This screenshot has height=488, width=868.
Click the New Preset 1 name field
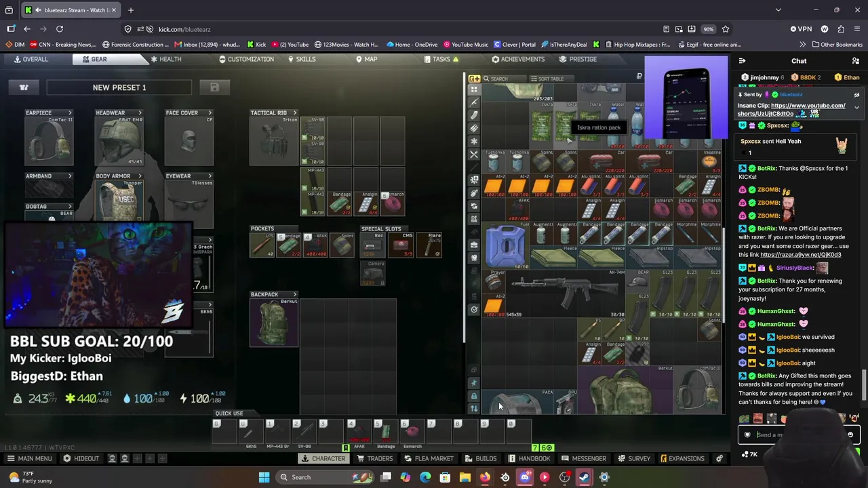click(119, 87)
